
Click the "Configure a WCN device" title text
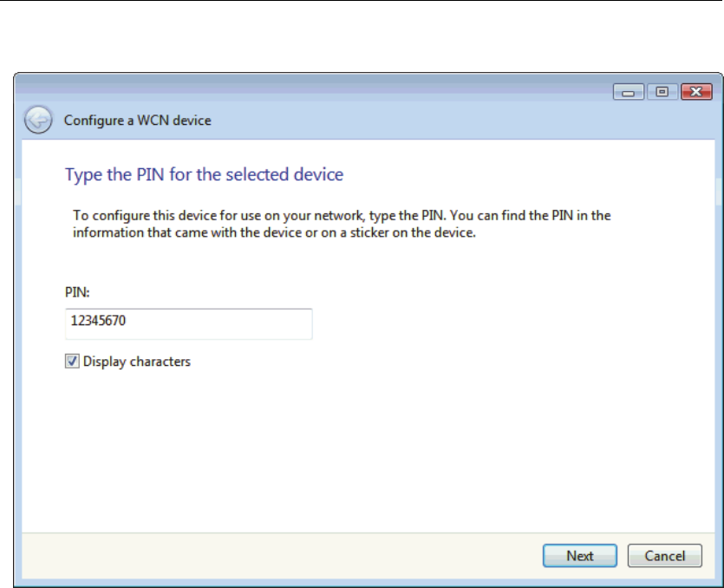(x=138, y=121)
